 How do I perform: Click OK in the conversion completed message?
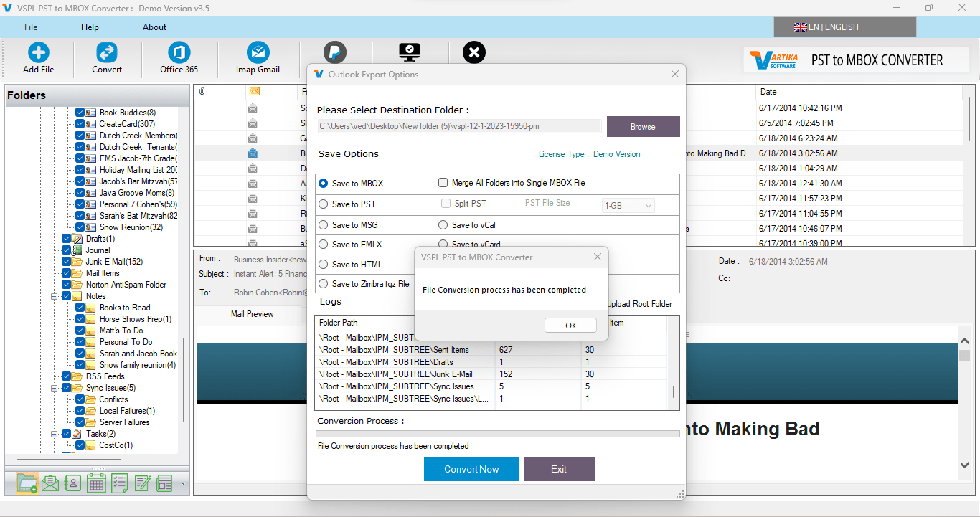click(570, 326)
